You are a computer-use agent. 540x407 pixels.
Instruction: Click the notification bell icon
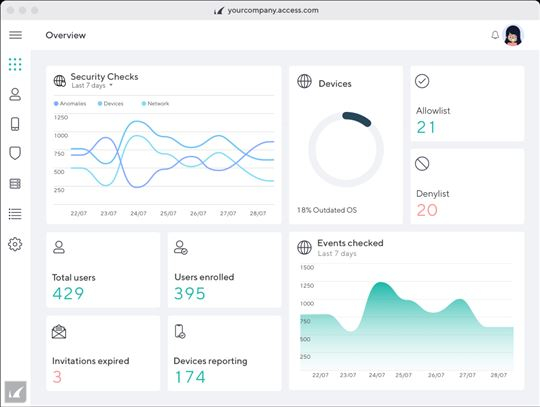pyautogui.click(x=495, y=35)
